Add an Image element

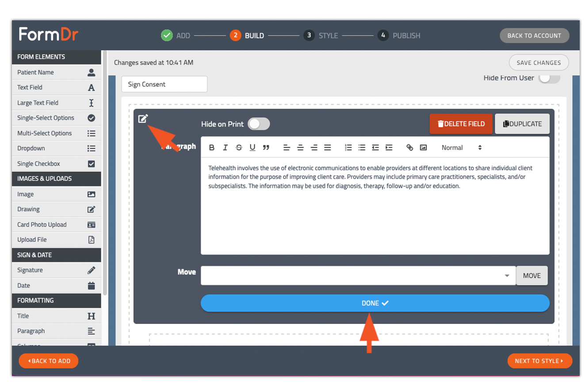57,194
